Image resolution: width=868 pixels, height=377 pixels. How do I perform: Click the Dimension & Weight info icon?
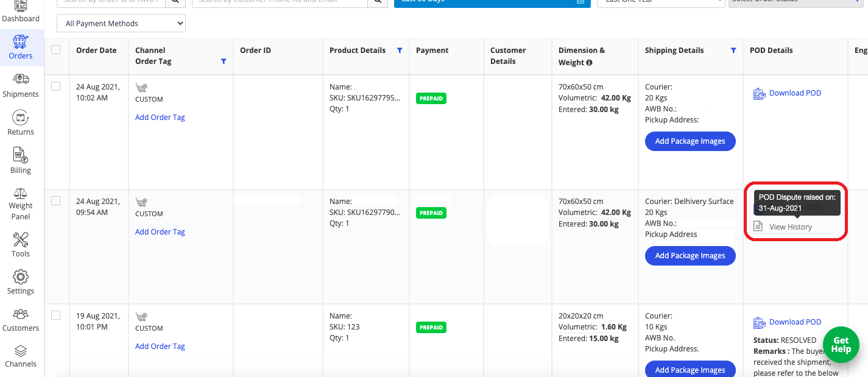[x=590, y=62]
